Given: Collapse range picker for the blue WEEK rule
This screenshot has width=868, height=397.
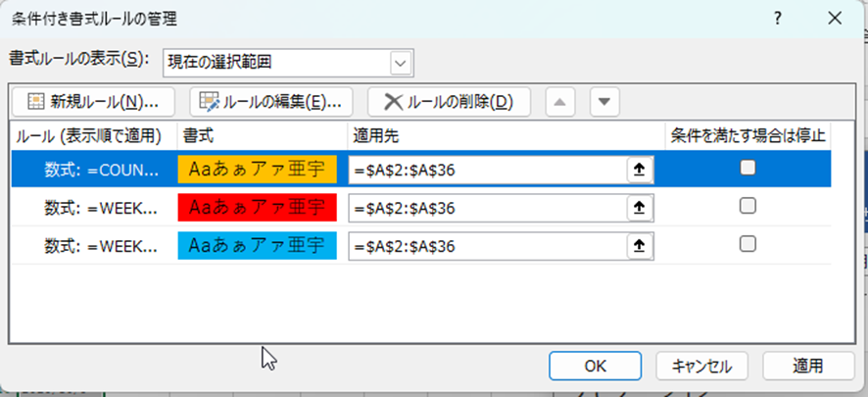Looking at the screenshot, I should click(x=639, y=245).
